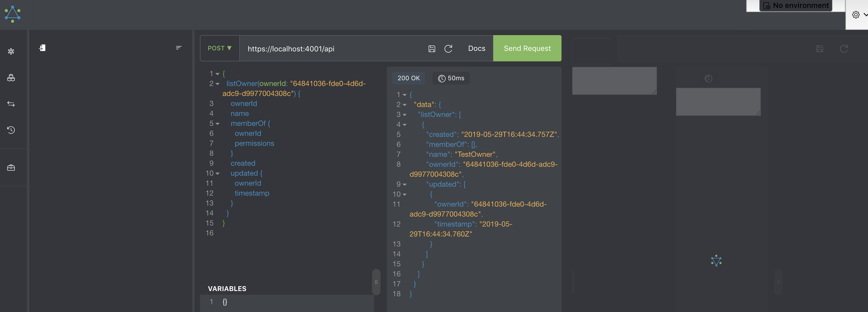This screenshot has height=312, width=868.
Task: Click the URL field with localhost:4001/api
Action: (x=334, y=49)
